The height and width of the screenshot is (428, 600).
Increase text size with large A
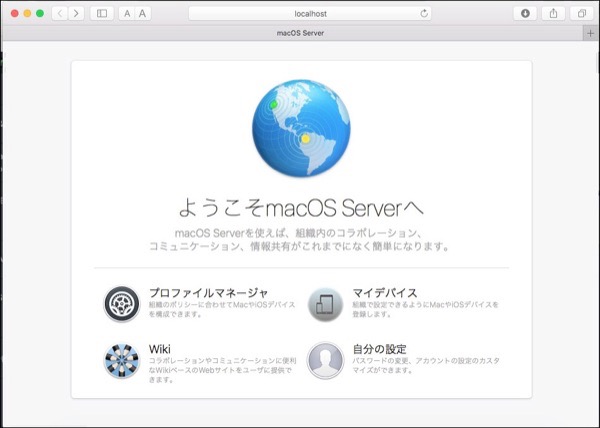coord(143,13)
